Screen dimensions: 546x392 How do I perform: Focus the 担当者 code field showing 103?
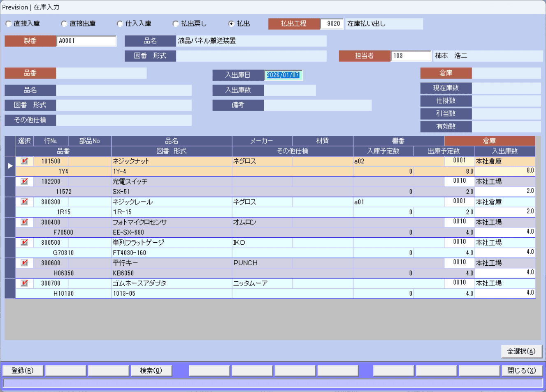pos(411,56)
